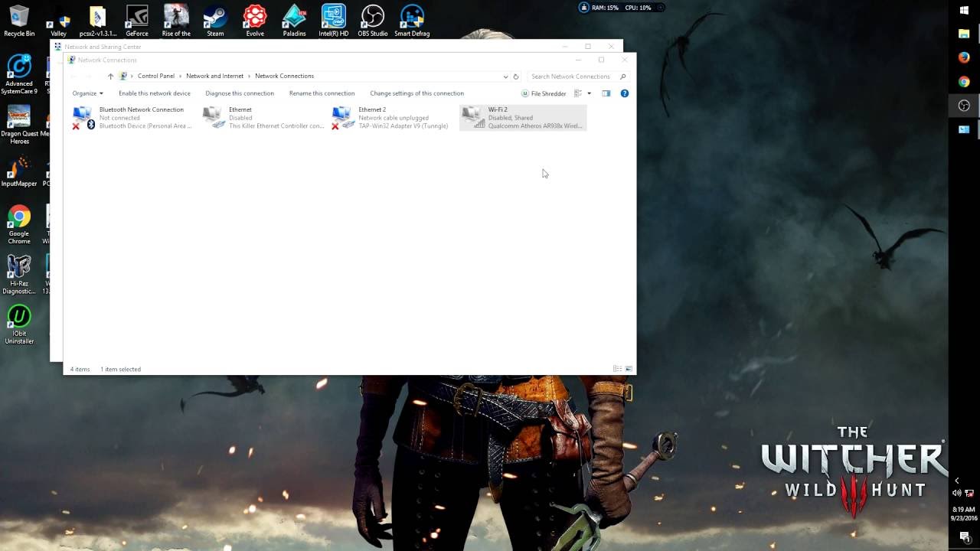Open the Windows Start button

(x=964, y=10)
